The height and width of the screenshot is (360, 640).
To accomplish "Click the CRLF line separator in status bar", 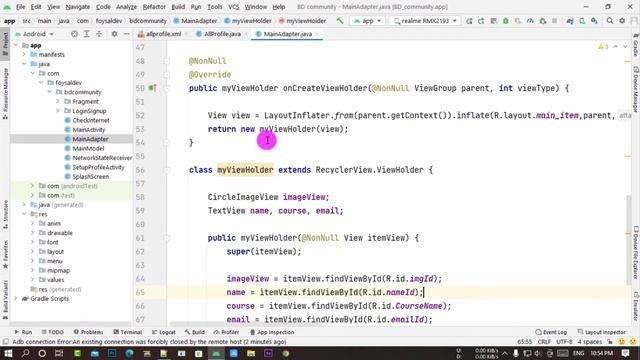I will 544,342.
